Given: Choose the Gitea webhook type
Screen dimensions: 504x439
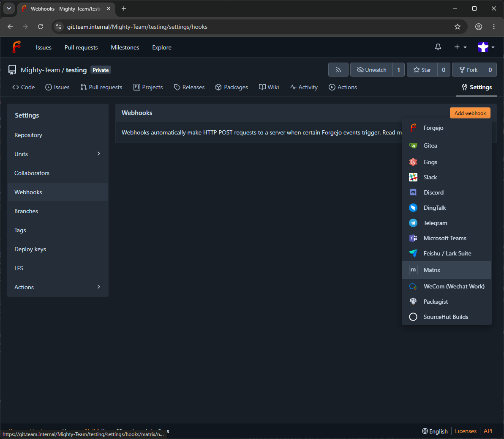Looking at the screenshot, I should tap(447, 145).
